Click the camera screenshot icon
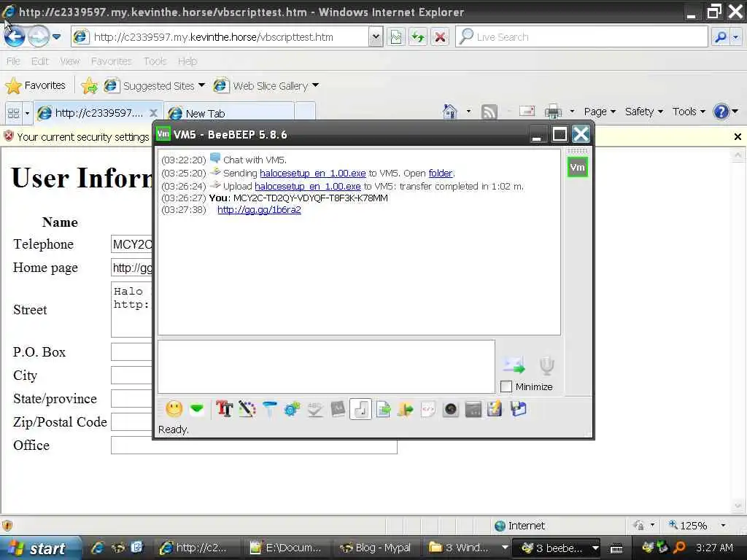 [x=451, y=409]
